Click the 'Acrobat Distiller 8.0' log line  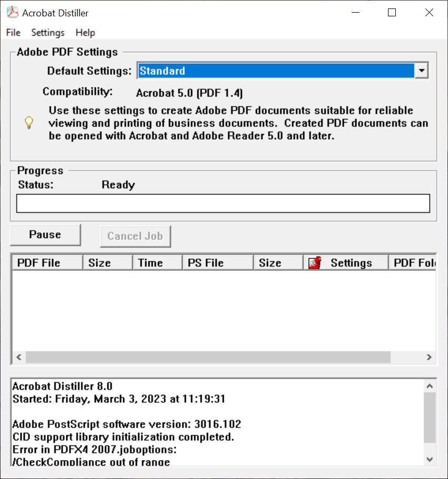(63, 386)
